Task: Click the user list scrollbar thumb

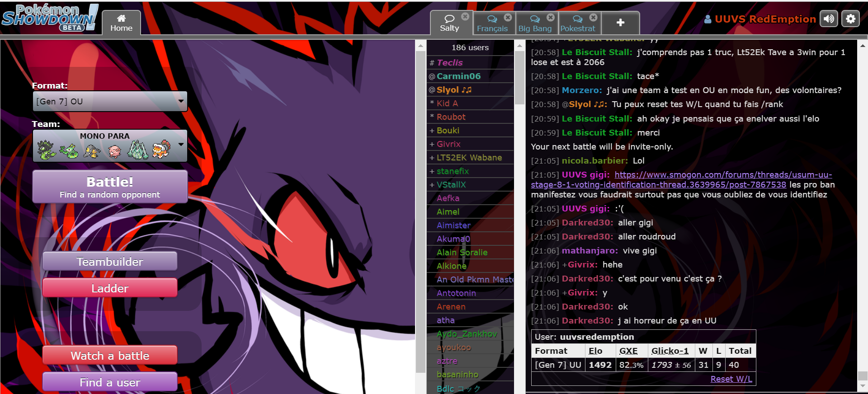Action: 520,78
